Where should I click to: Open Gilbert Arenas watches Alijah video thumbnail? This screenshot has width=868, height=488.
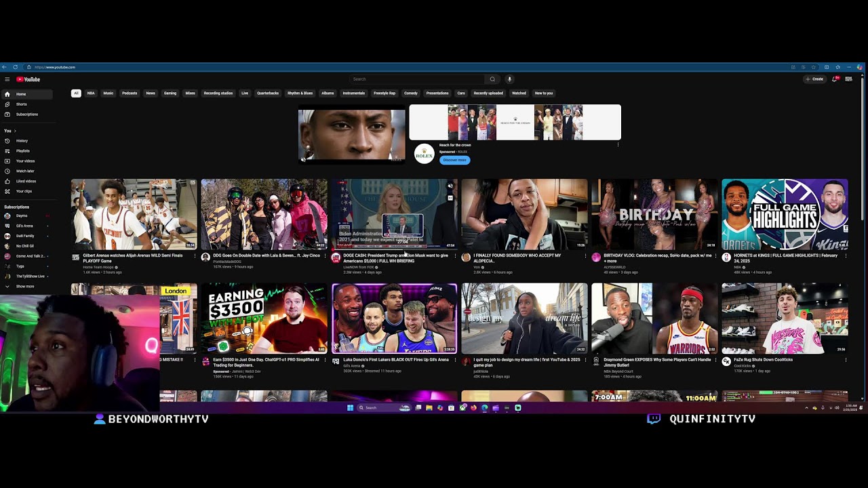click(x=134, y=214)
